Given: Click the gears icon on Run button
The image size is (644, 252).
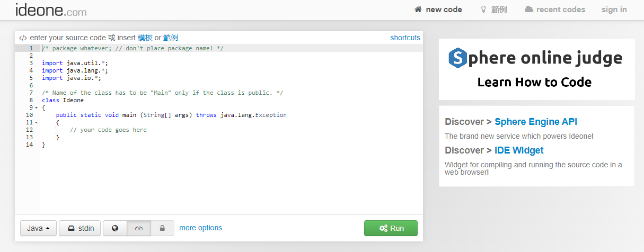Looking at the screenshot, I should point(384,228).
